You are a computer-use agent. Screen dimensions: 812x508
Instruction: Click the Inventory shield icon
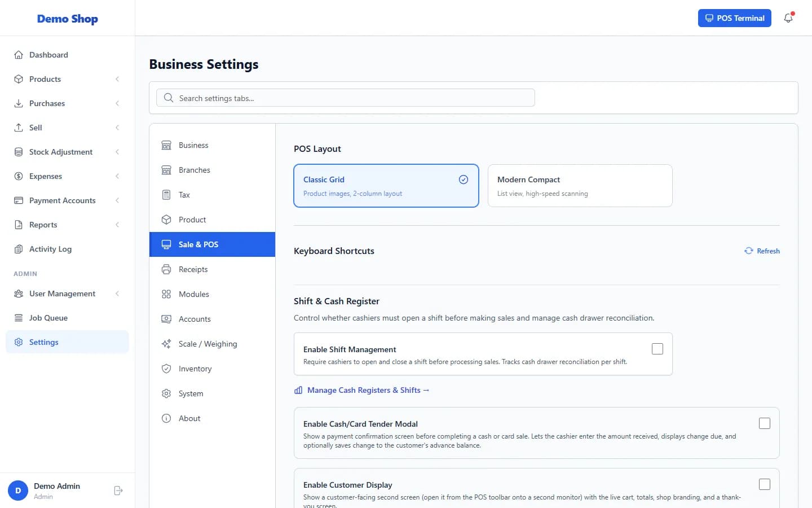pyautogui.click(x=166, y=369)
